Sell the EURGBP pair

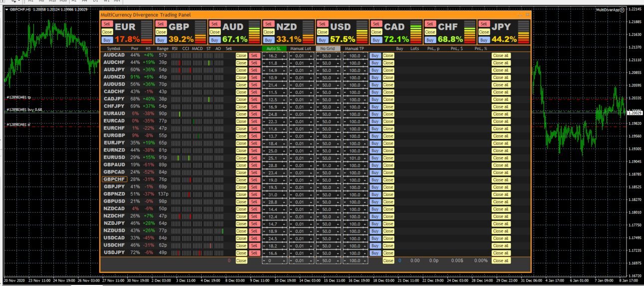tap(254, 136)
